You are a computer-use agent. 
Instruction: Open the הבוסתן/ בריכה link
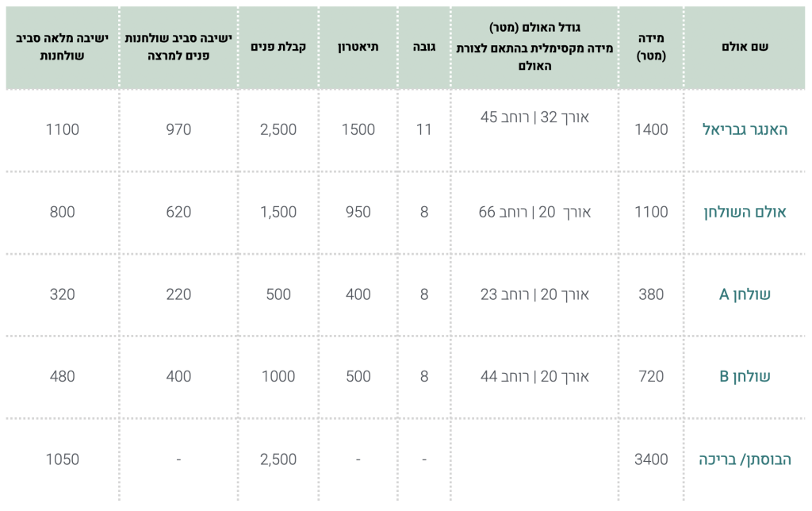745,459
